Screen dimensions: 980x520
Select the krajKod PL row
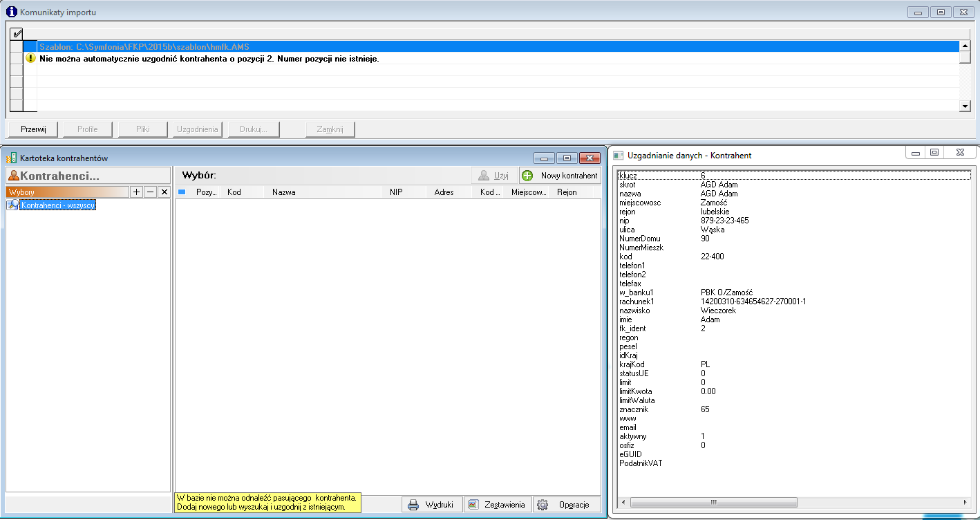pos(794,364)
